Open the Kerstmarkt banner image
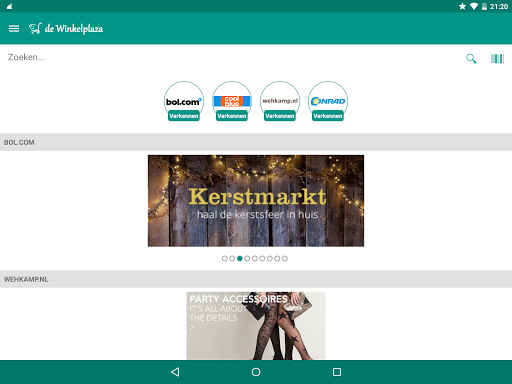 pyautogui.click(x=256, y=201)
